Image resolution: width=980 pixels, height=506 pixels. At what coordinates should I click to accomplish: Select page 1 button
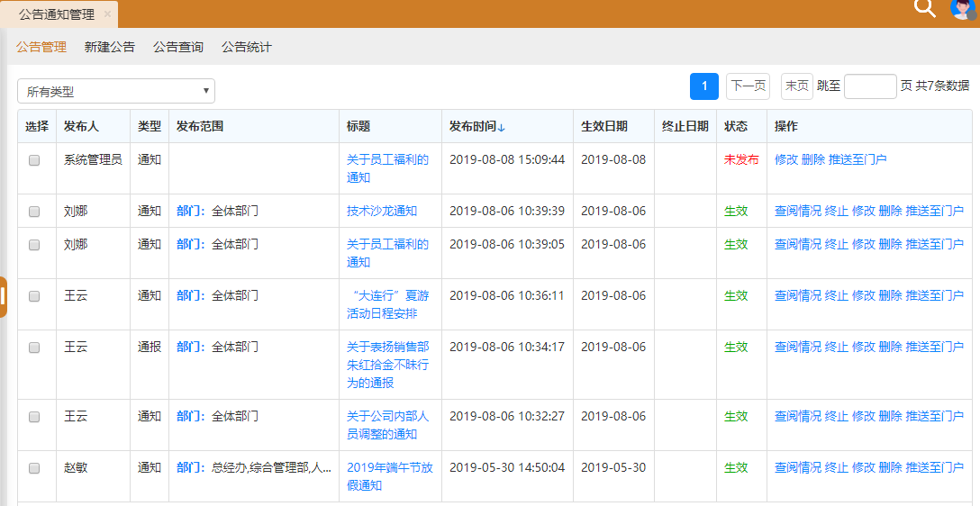tap(704, 86)
